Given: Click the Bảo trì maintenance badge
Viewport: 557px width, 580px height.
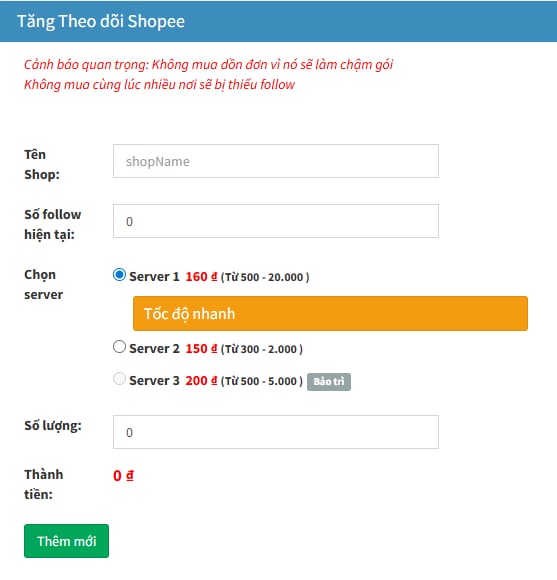Looking at the screenshot, I should point(329,381).
